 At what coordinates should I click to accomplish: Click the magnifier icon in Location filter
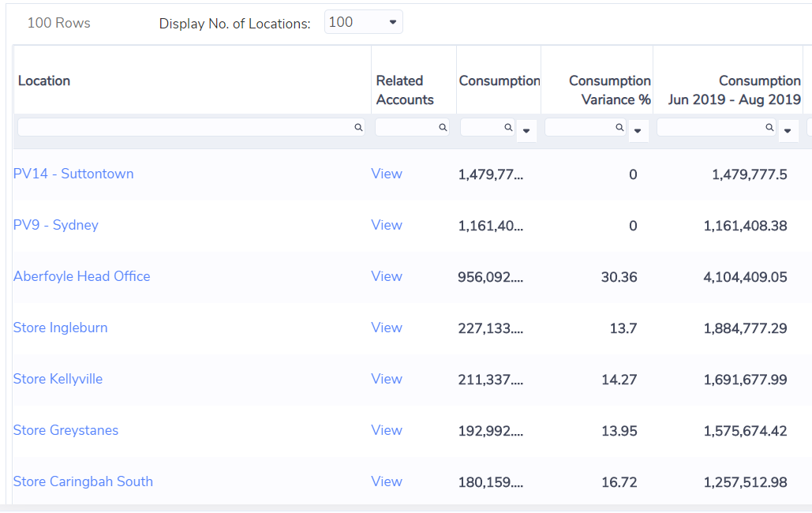point(357,128)
